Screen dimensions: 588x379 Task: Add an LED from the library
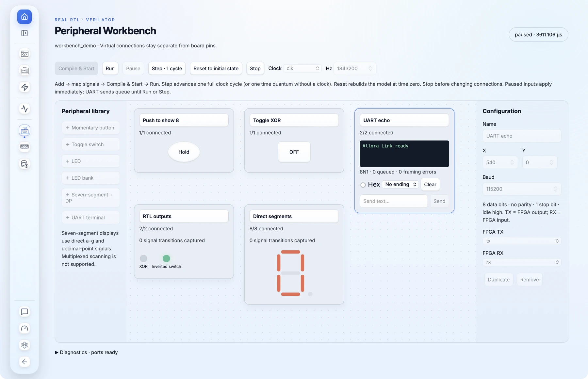(91, 161)
